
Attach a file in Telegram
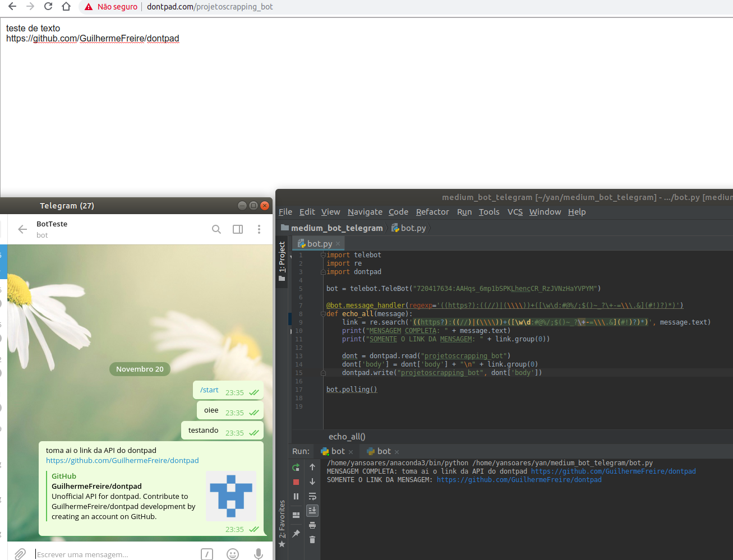click(20, 554)
